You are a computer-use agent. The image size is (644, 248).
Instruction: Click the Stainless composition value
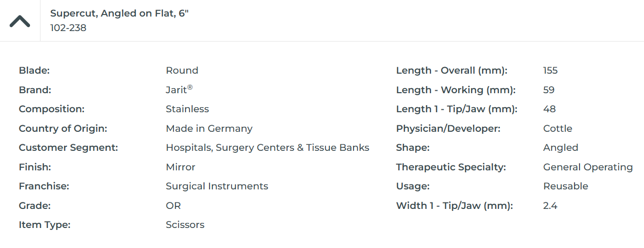(x=187, y=109)
